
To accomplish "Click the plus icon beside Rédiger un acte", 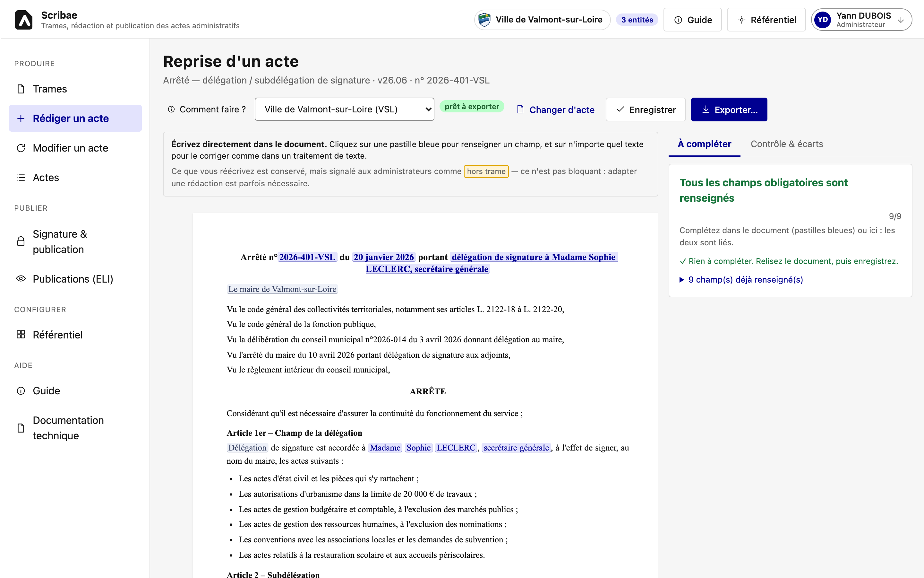I will (x=21, y=118).
